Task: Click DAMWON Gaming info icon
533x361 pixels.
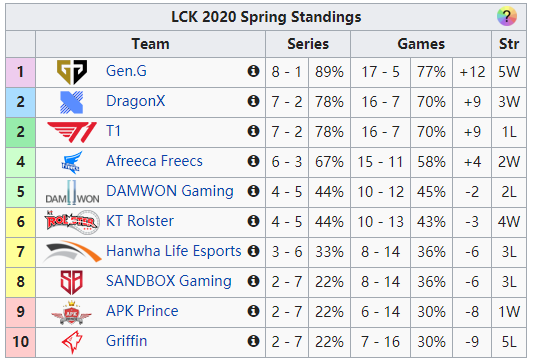Action: coord(253,191)
